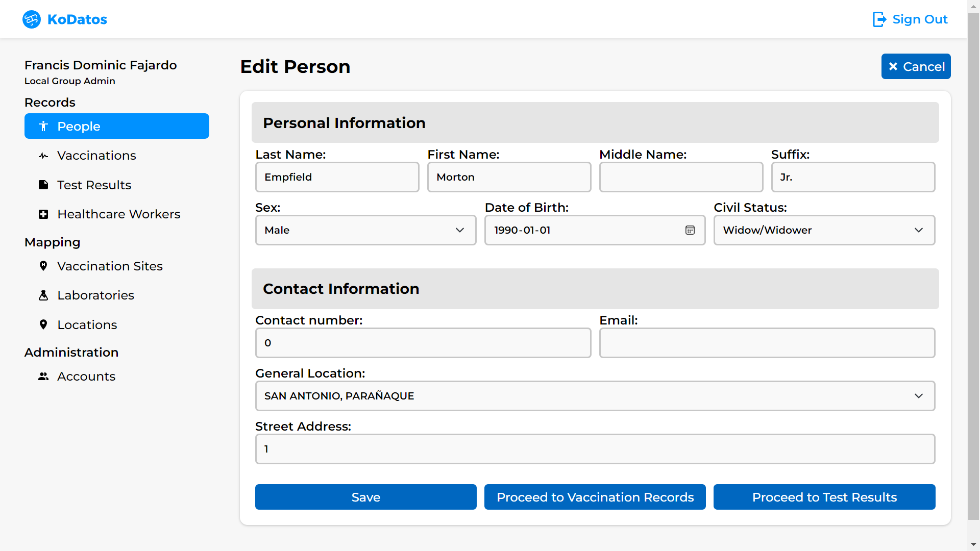Screen dimensions: 980x551
Task: Click the Vaccinations pulse icon in the sidebar
Action: click(43, 156)
